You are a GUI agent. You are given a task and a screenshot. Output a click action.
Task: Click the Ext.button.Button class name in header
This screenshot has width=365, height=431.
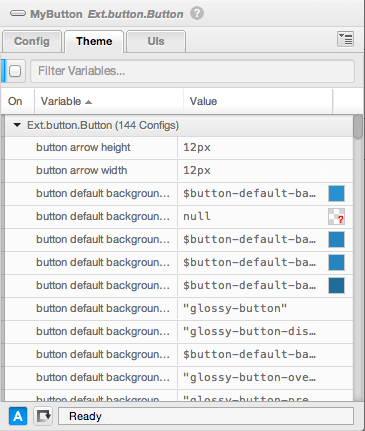135,14
